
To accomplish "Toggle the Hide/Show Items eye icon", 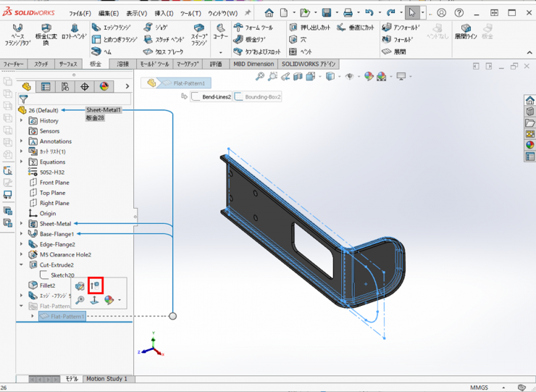I will coord(350,77).
